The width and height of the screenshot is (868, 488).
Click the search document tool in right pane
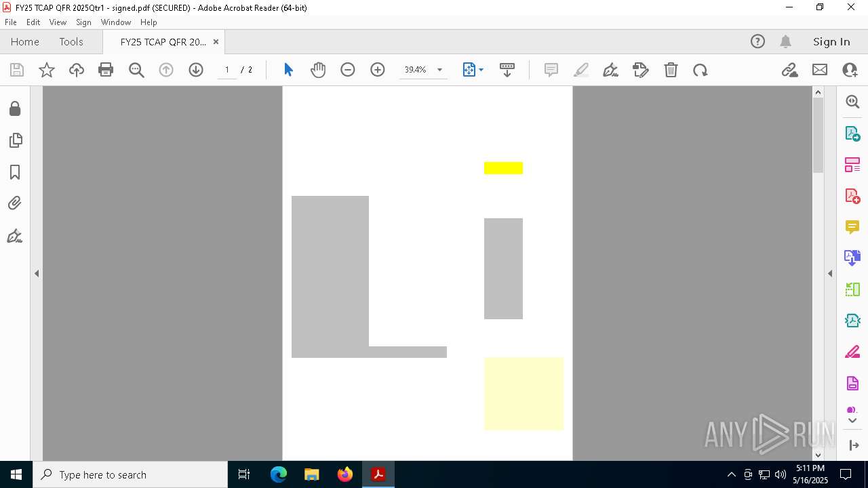852,102
